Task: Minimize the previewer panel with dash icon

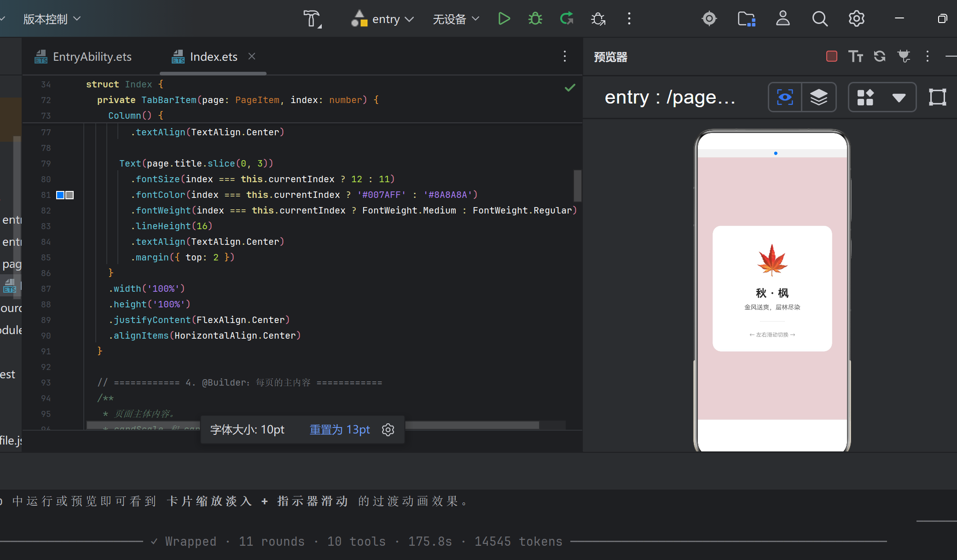Action: (x=951, y=56)
